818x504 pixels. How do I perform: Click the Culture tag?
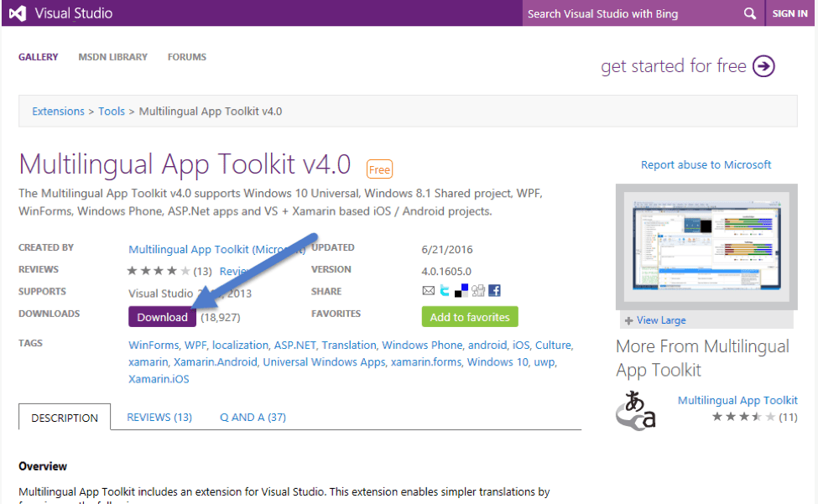tap(553, 345)
